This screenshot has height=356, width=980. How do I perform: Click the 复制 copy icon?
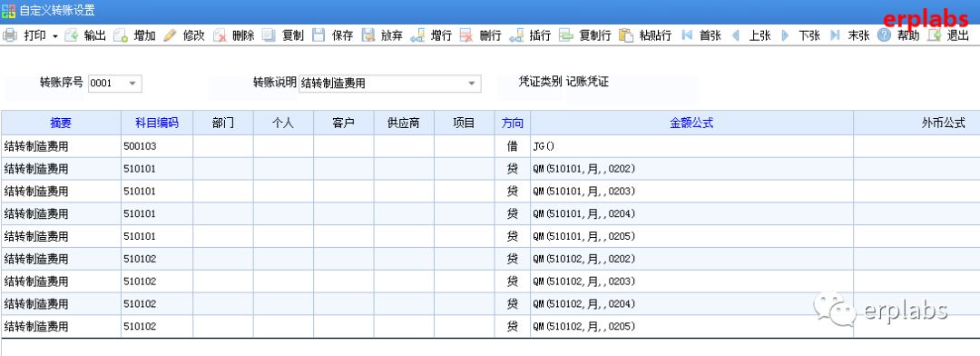269,35
